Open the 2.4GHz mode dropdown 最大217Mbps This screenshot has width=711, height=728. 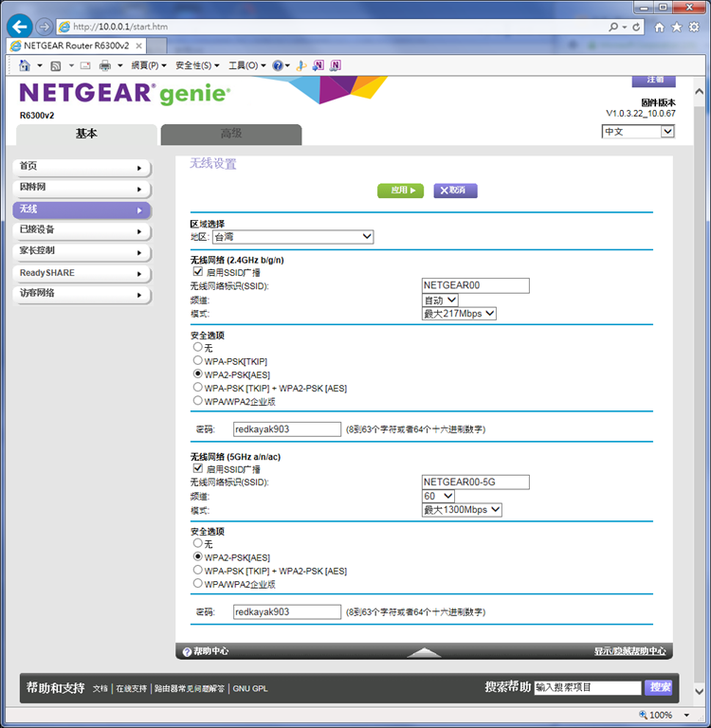pyautogui.click(x=459, y=314)
